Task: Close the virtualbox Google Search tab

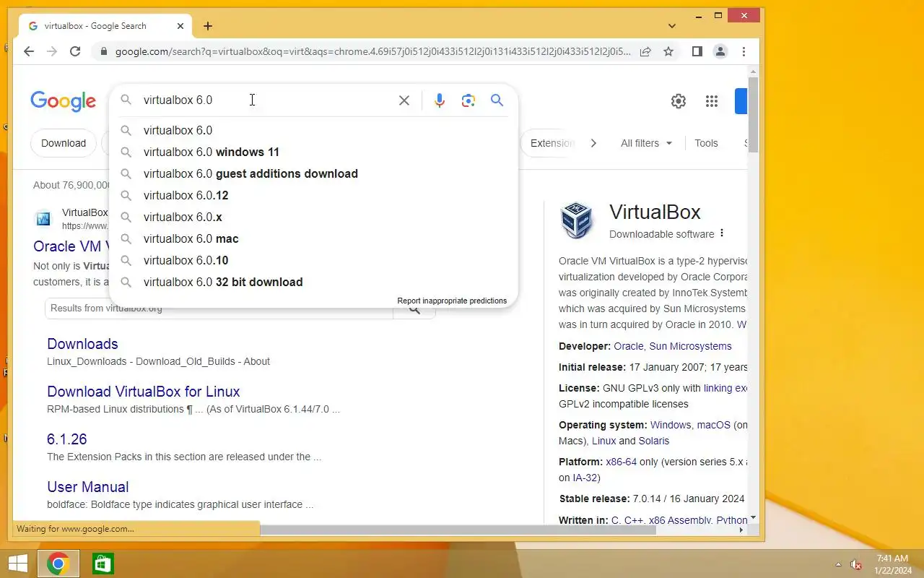Action: (180, 26)
